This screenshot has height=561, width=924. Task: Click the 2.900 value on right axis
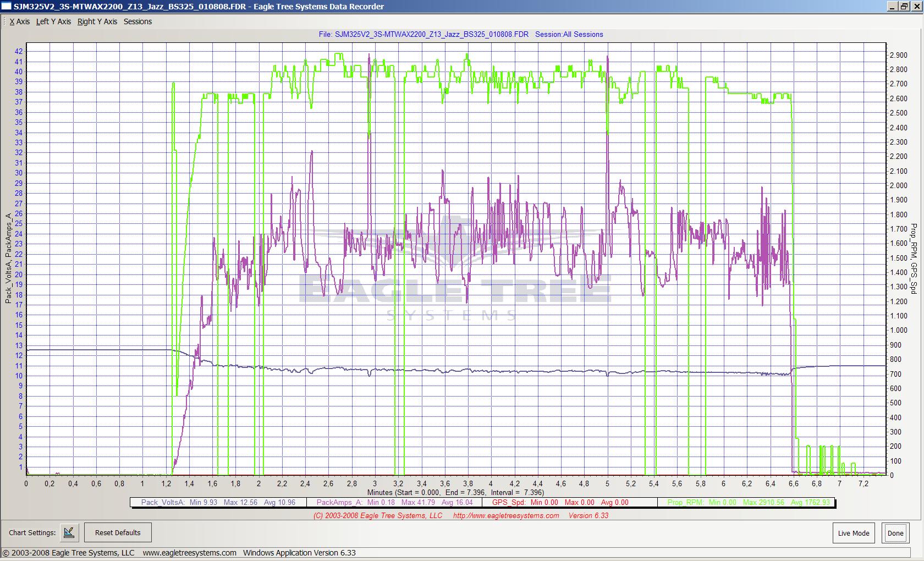(899, 55)
